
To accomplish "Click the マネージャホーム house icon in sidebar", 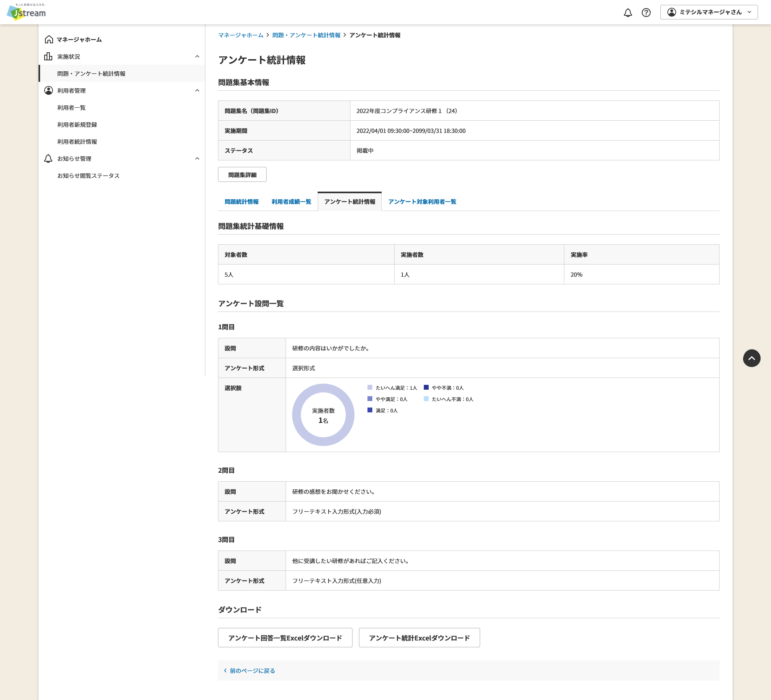I will coord(49,39).
